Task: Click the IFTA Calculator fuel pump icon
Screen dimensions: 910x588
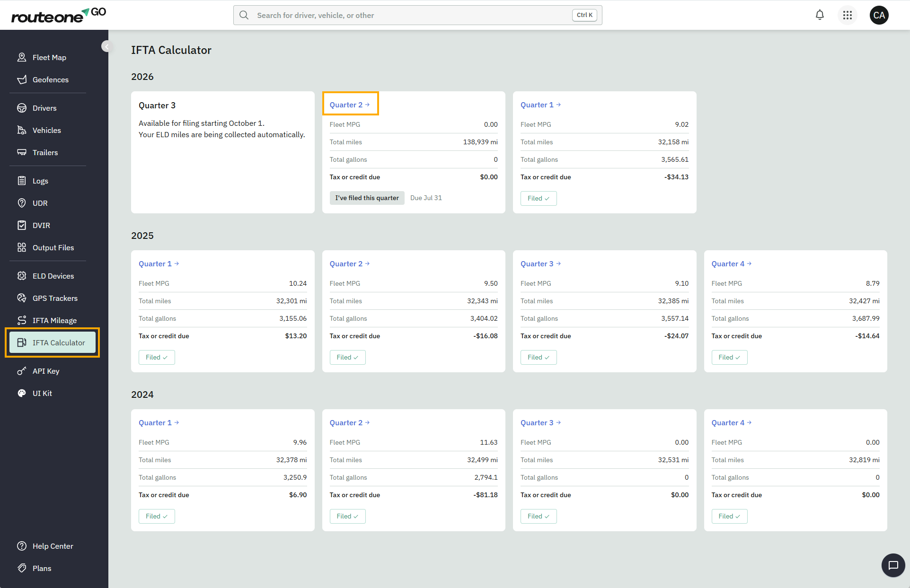Action: click(22, 342)
